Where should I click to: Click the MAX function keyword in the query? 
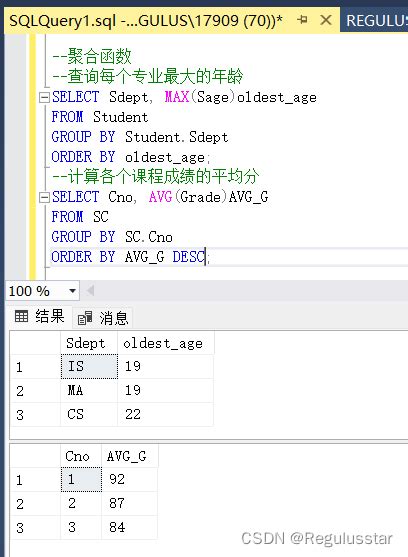tap(176, 97)
